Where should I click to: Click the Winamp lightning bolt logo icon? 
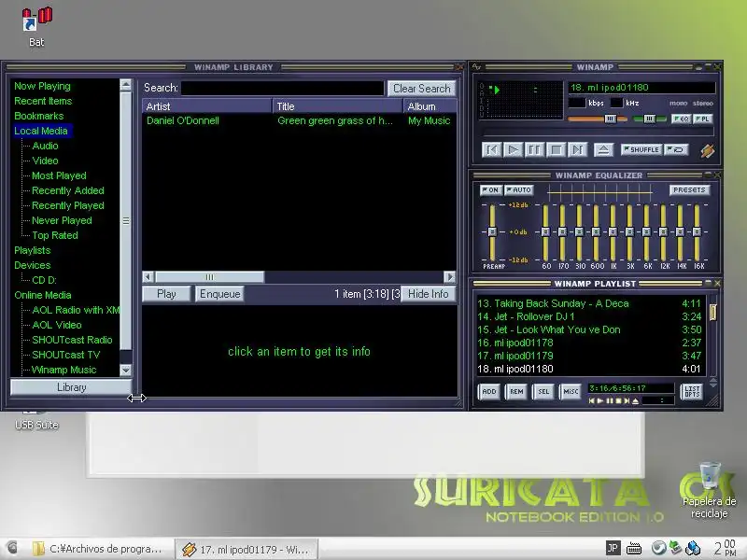[x=708, y=151]
